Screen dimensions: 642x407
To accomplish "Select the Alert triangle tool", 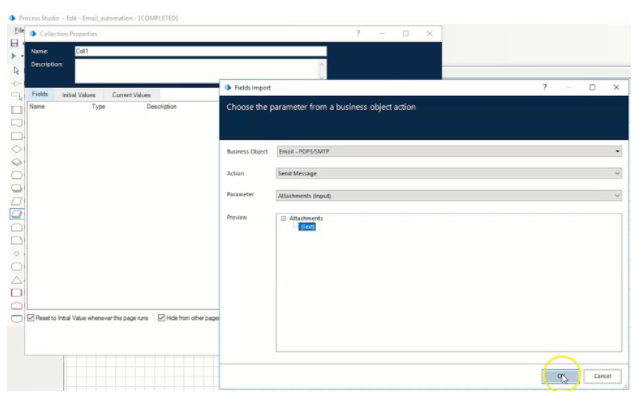I will click(x=16, y=280).
